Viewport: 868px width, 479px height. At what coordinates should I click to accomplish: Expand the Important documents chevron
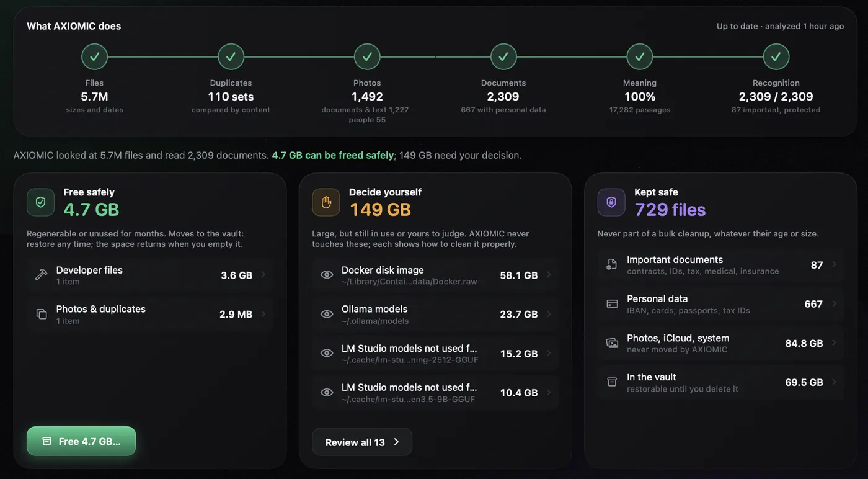tap(834, 265)
